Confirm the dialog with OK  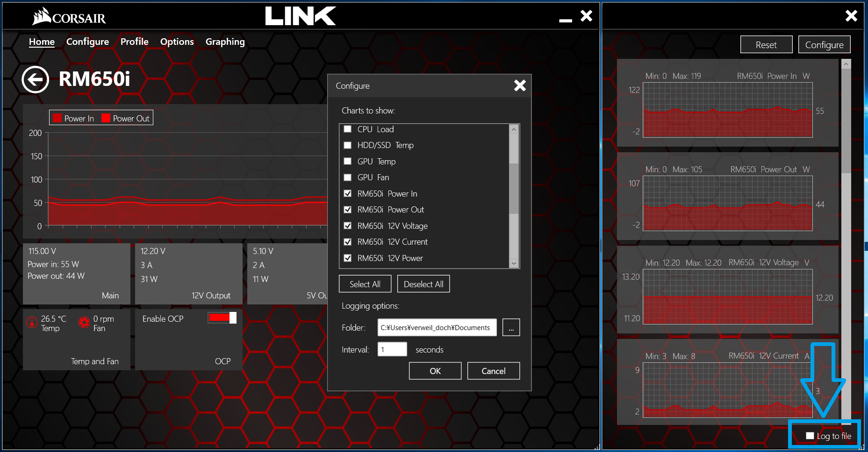(435, 371)
